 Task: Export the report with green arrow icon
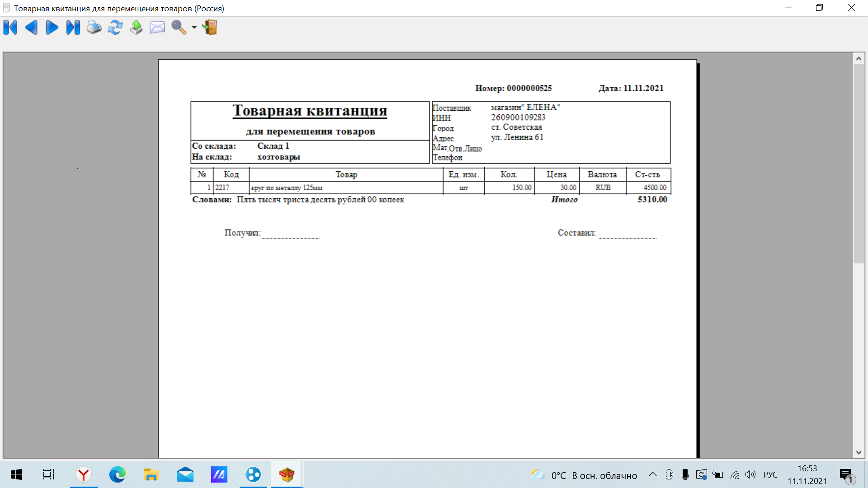[136, 28]
